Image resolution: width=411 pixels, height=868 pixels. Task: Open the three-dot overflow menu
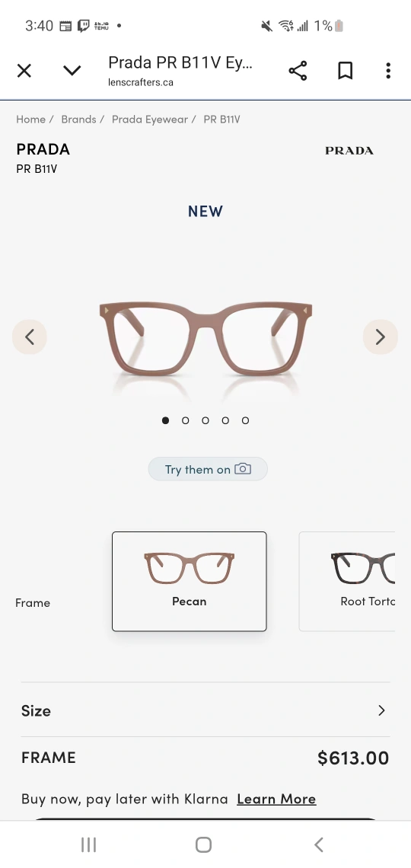[388, 71]
